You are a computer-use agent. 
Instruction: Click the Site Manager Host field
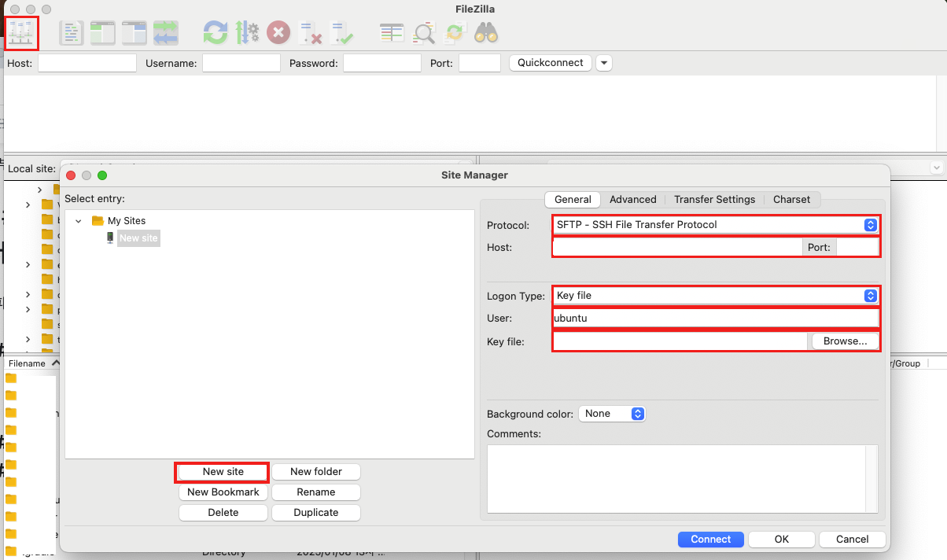(x=678, y=248)
